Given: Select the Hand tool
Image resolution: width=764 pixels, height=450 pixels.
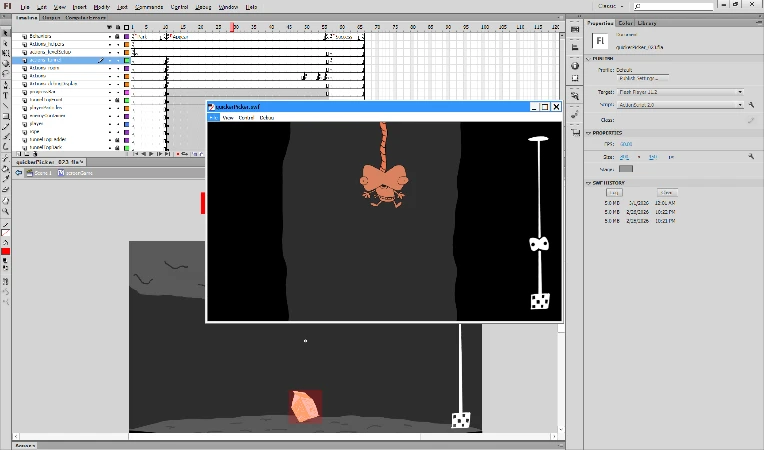Looking at the screenshot, I should [5, 201].
